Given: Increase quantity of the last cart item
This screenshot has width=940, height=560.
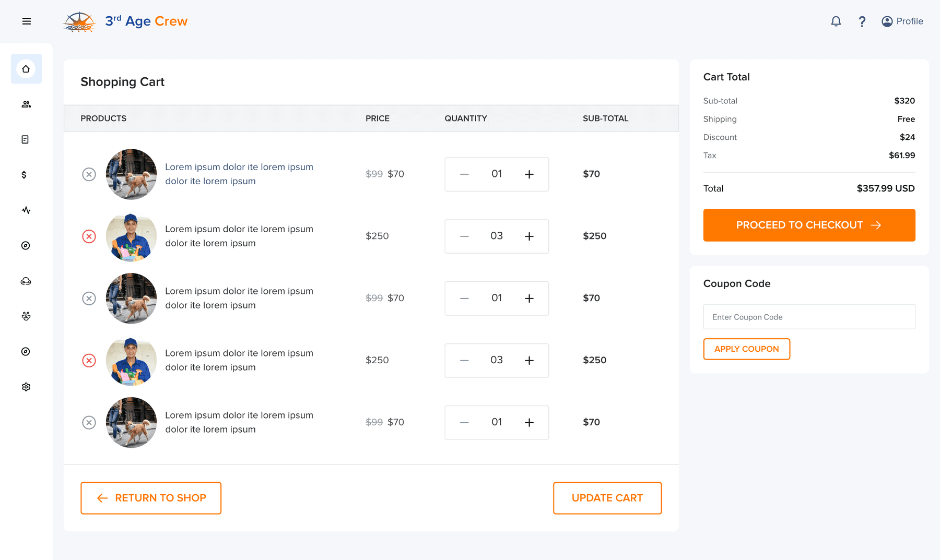Looking at the screenshot, I should tap(529, 423).
